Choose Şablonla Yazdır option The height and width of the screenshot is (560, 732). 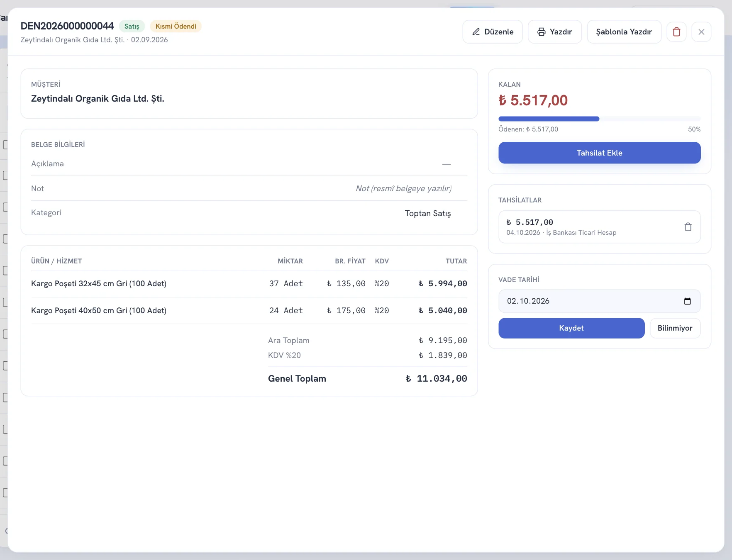pos(624,32)
